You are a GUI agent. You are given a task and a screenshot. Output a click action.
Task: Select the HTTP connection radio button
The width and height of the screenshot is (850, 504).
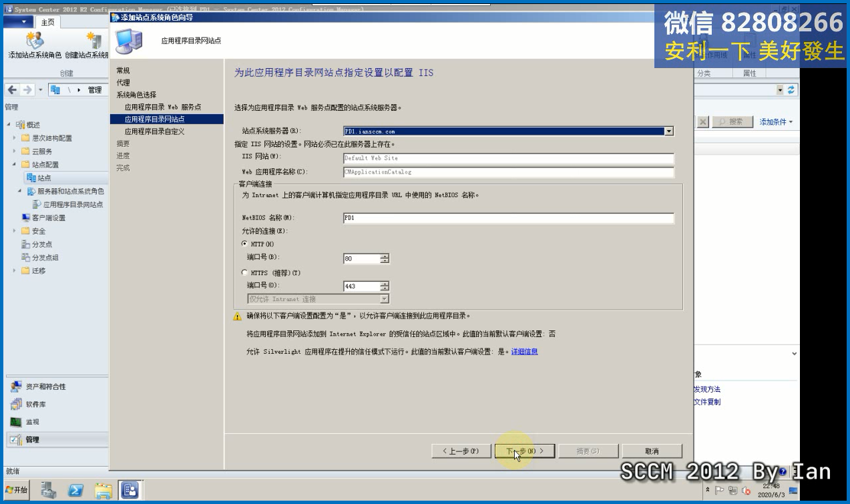(x=245, y=244)
